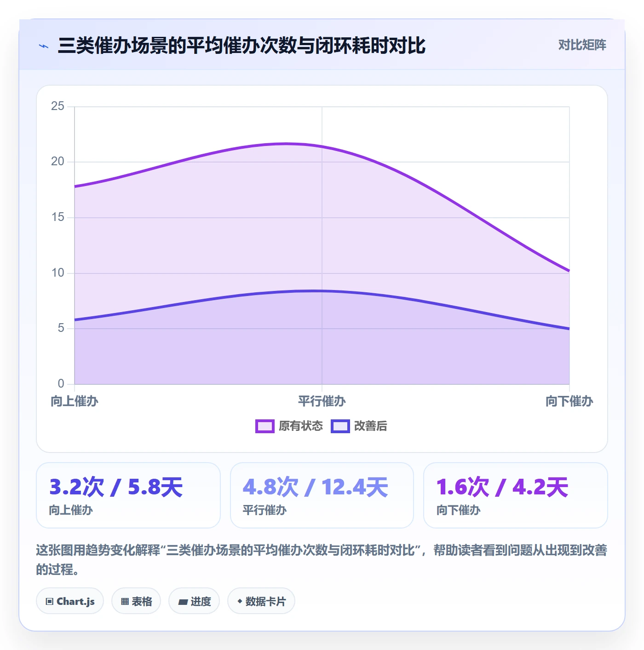Click the Chart.js tag chip

click(70, 601)
